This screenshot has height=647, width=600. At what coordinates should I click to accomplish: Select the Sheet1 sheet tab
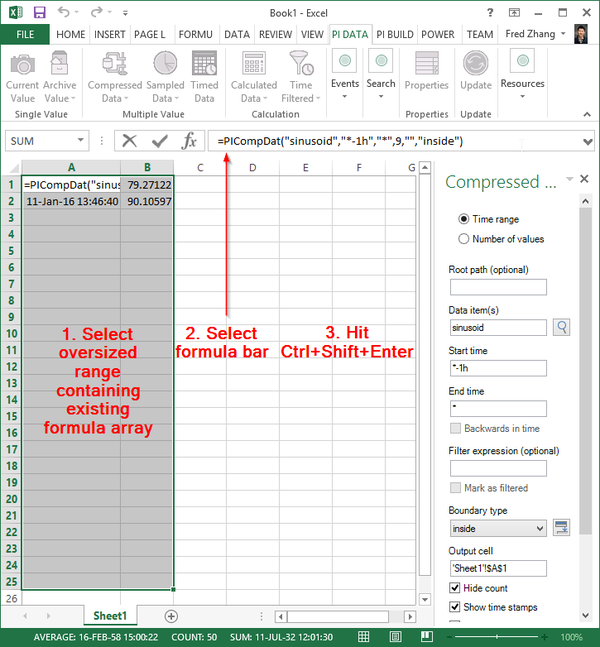(x=110, y=616)
